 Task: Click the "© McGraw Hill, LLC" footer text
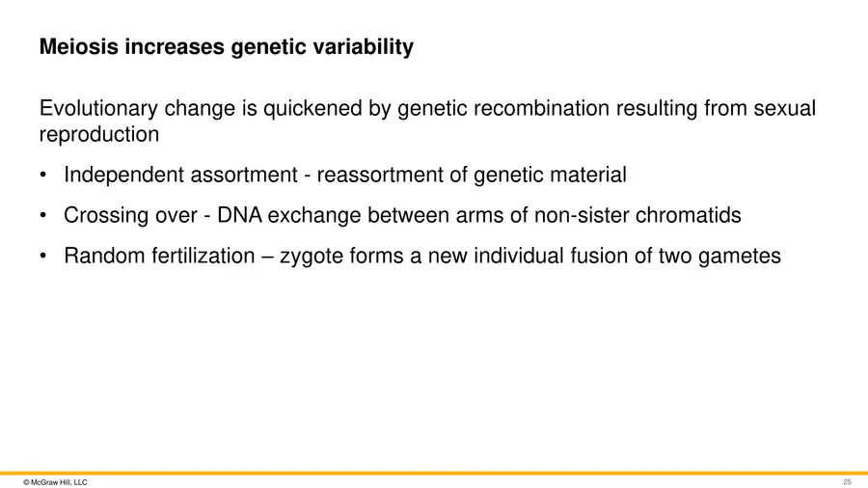click(x=55, y=482)
